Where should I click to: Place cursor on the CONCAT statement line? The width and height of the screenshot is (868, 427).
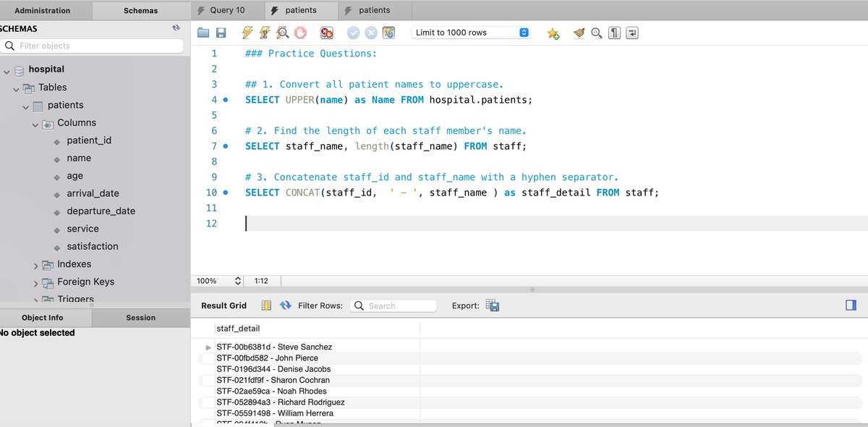coord(452,193)
